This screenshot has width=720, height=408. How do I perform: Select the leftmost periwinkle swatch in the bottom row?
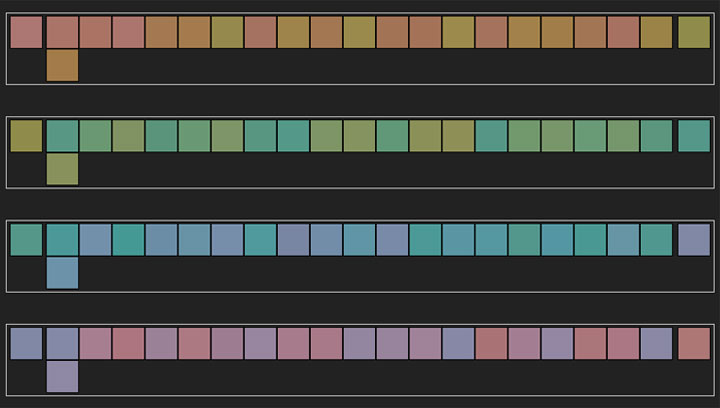click(26, 343)
